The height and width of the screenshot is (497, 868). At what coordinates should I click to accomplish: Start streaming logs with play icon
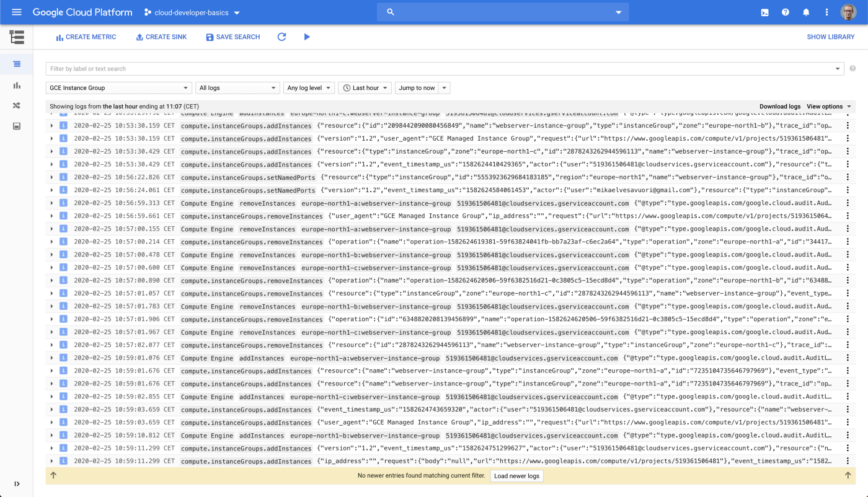(x=307, y=37)
